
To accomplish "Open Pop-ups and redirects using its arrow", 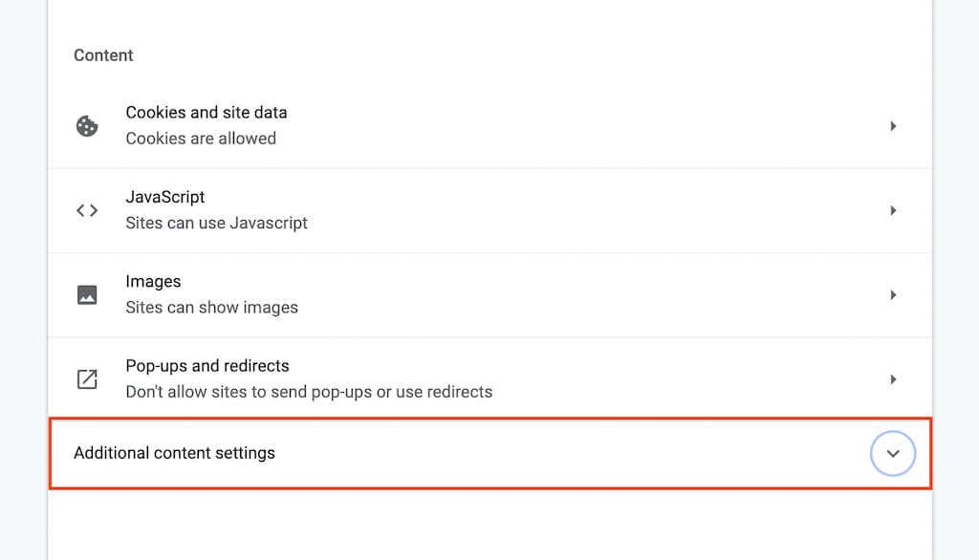I will click(x=893, y=379).
